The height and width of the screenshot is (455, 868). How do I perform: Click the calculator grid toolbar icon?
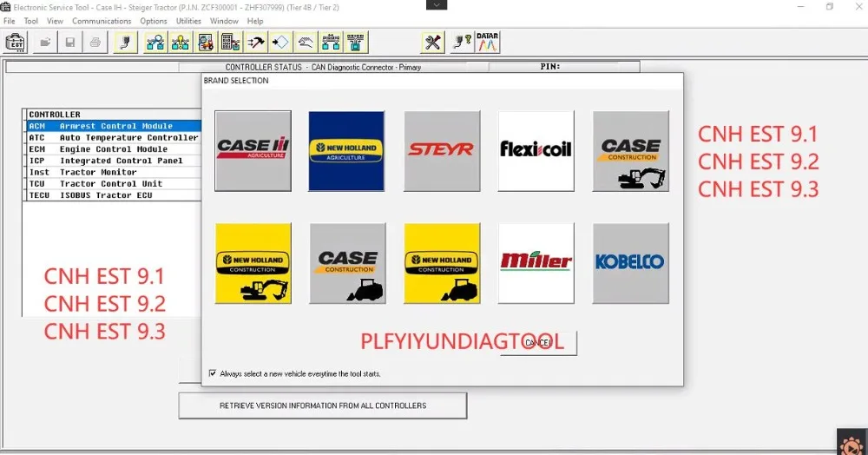point(230,43)
